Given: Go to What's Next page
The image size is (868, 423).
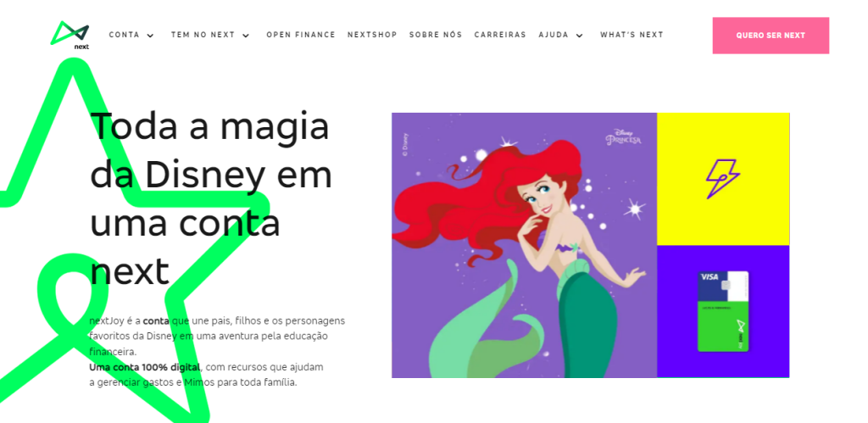Looking at the screenshot, I should [632, 35].
